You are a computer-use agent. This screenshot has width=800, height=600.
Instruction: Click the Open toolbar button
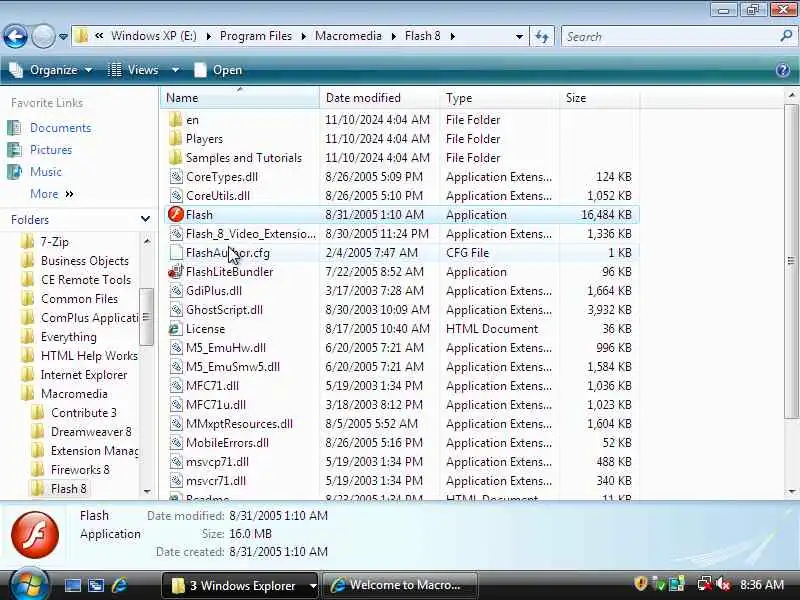click(x=218, y=70)
